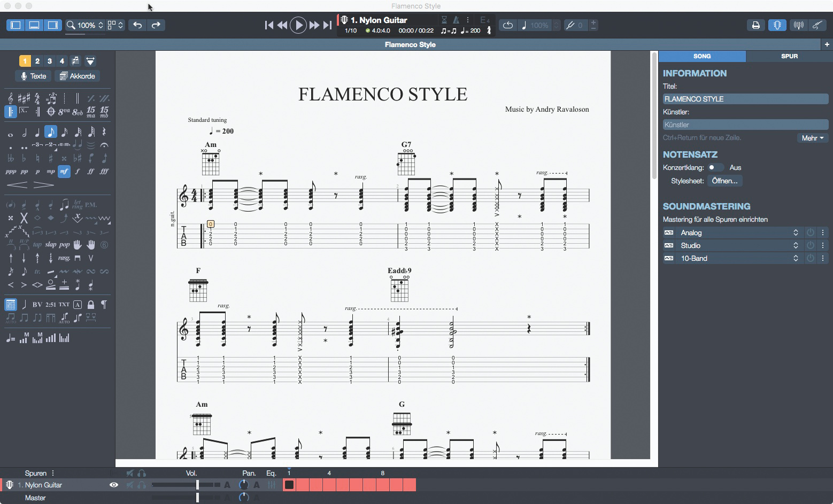Click the Öffnen... stylesheet button
Viewport: 833px width, 504px height.
pos(724,181)
